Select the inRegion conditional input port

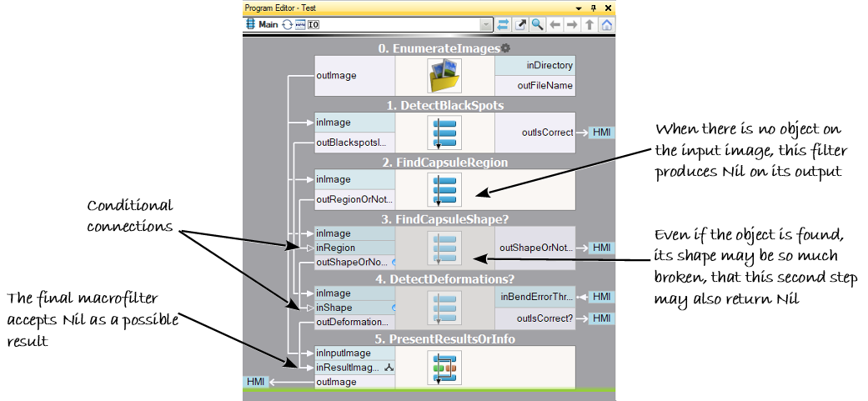(354, 248)
